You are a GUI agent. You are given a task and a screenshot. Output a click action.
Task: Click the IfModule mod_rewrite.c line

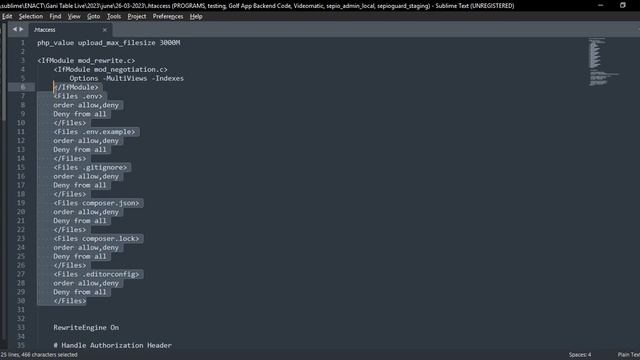pyautogui.click(x=86, y=60)
